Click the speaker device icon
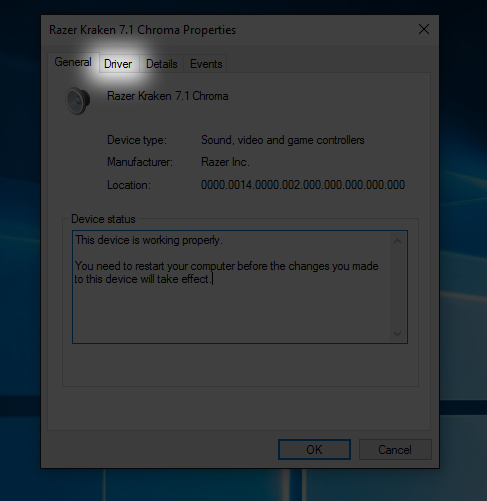487x501 pixels. click(x=78, y=100)
